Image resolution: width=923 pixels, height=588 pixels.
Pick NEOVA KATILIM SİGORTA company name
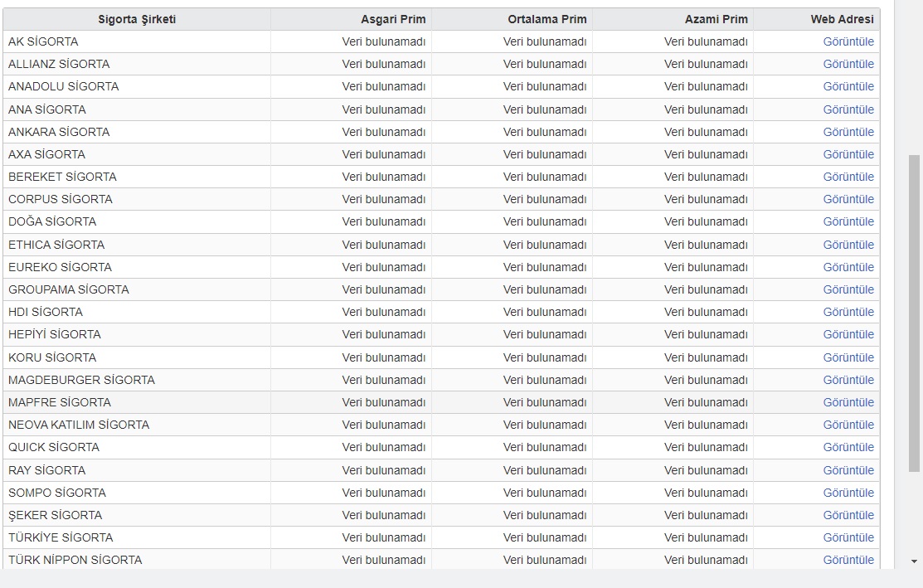[x=79, y=425]
